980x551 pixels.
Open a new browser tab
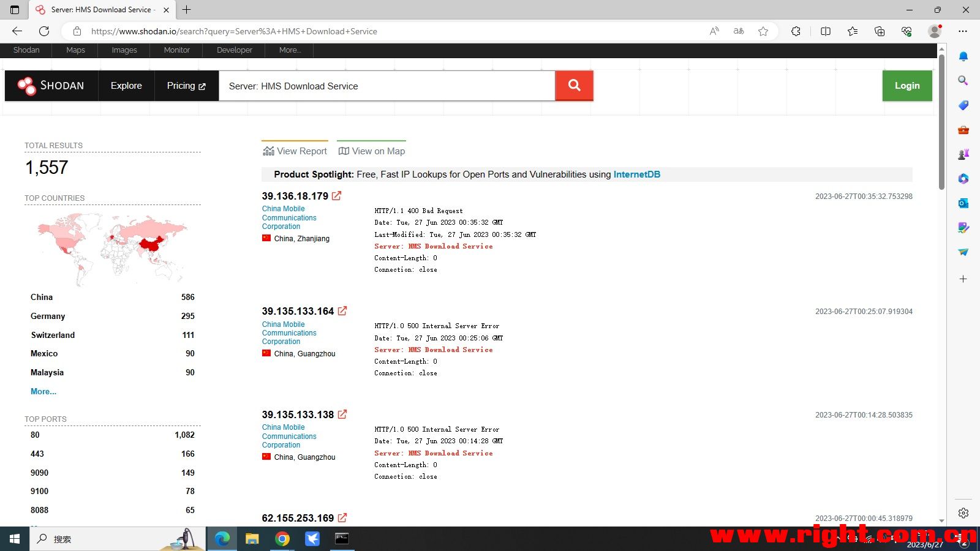[x=187, y=10]
